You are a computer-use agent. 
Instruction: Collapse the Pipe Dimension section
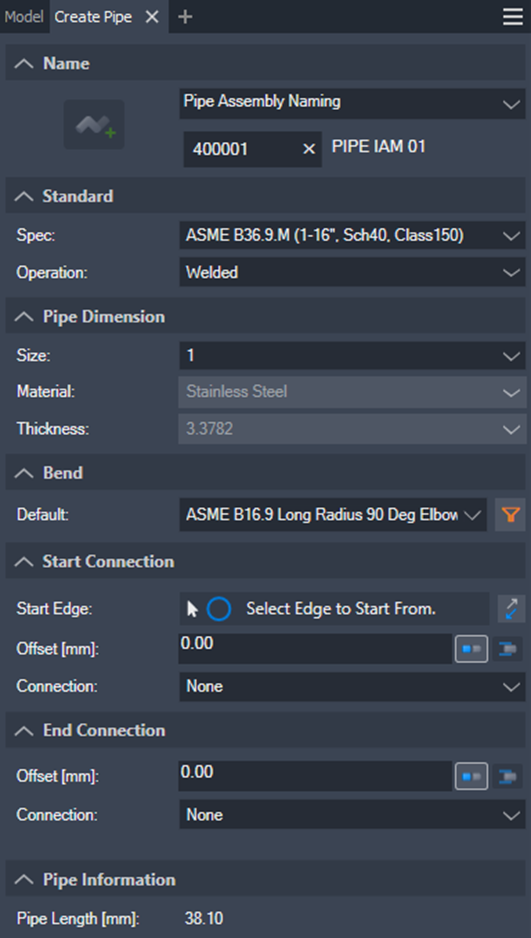coord(24,316)
